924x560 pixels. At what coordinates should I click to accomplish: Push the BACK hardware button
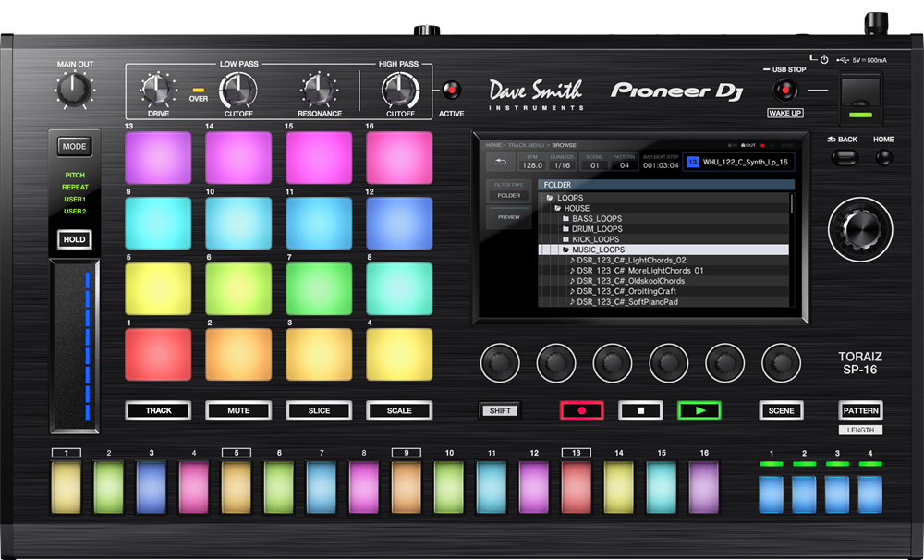(845, 157)
